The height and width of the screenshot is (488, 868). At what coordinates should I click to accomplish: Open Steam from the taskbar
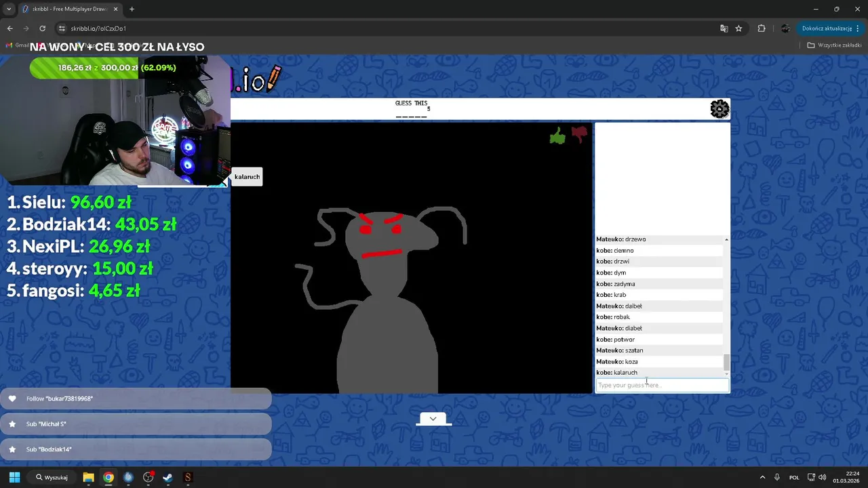tap(167, 477)
